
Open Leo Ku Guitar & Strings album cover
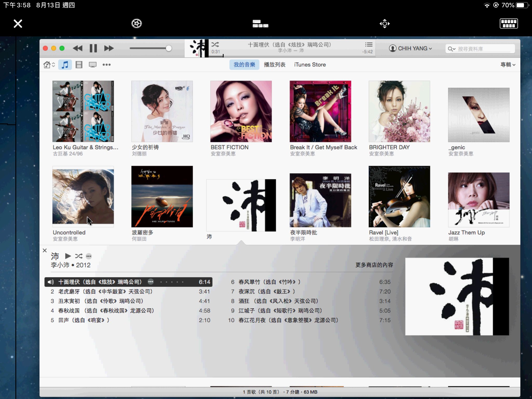(x=83, y=111)
